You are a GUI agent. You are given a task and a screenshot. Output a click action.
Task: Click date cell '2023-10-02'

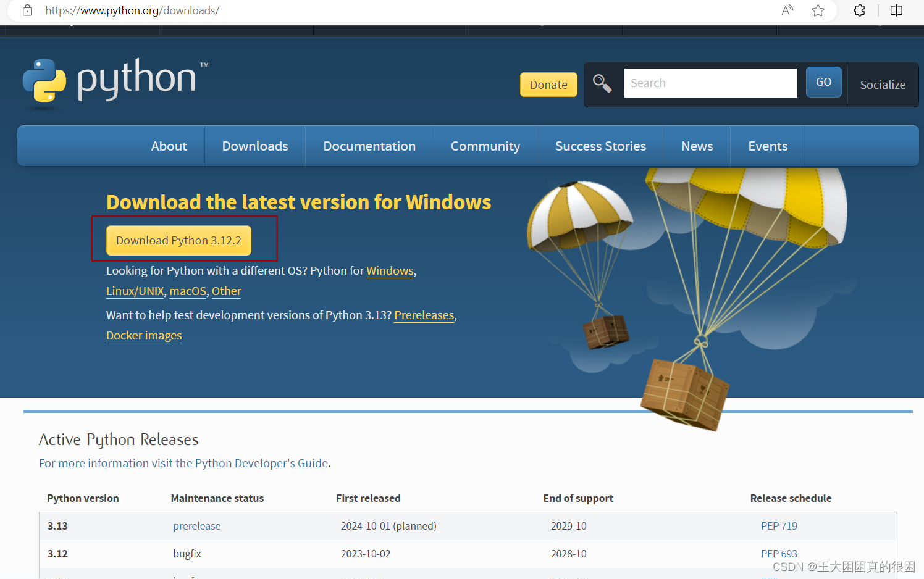366,554
